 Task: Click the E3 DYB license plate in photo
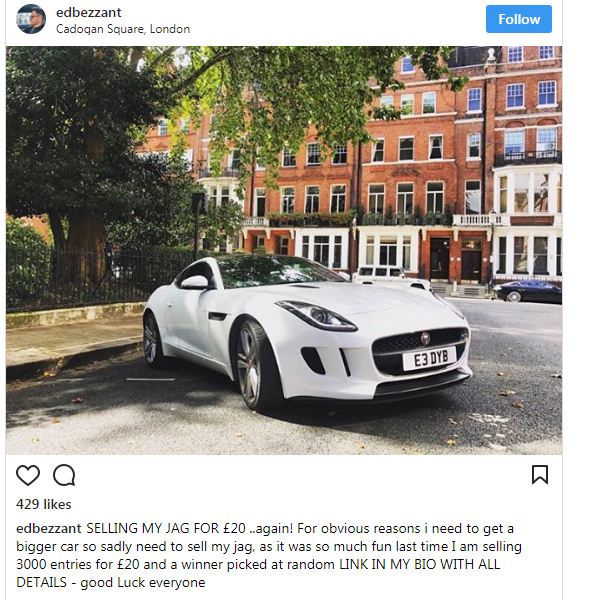pos(430,358)
